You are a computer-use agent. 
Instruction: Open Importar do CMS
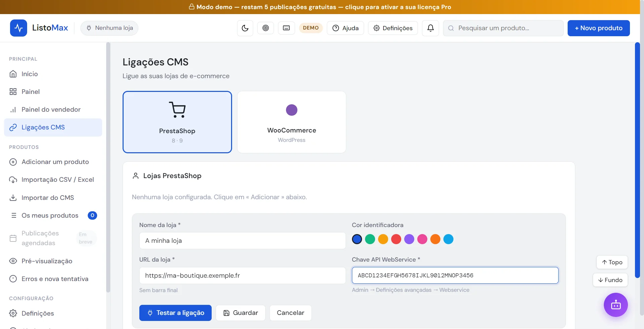point(53,198)
